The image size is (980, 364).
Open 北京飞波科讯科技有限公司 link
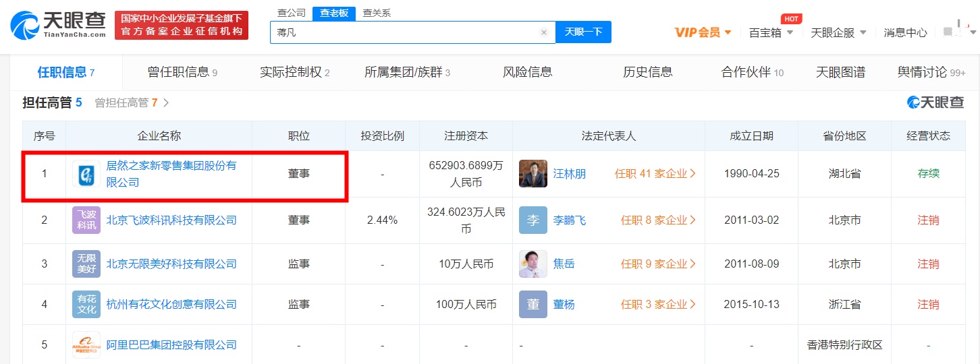point(171,220)
